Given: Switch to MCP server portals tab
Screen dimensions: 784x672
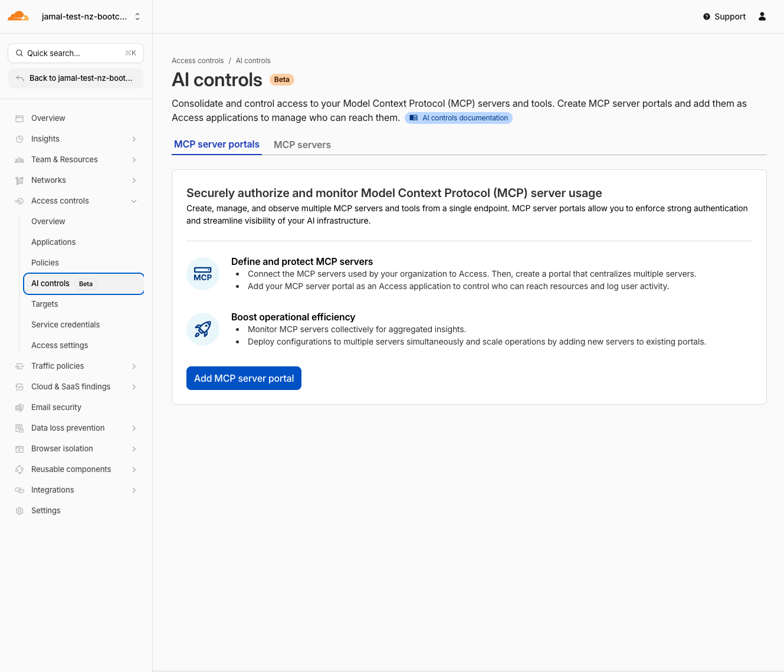Looking at the screenshot, I should click(216, 145).
